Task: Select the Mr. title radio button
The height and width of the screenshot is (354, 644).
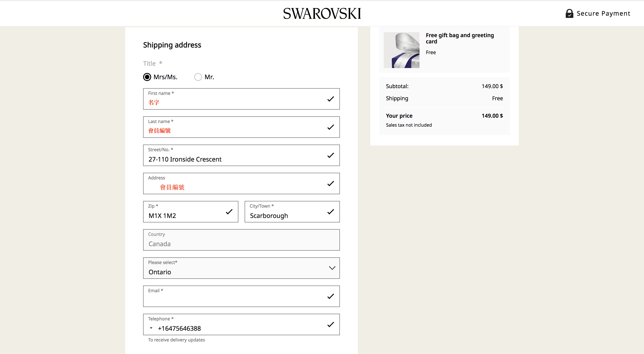Action: click(x=198, y=77)
